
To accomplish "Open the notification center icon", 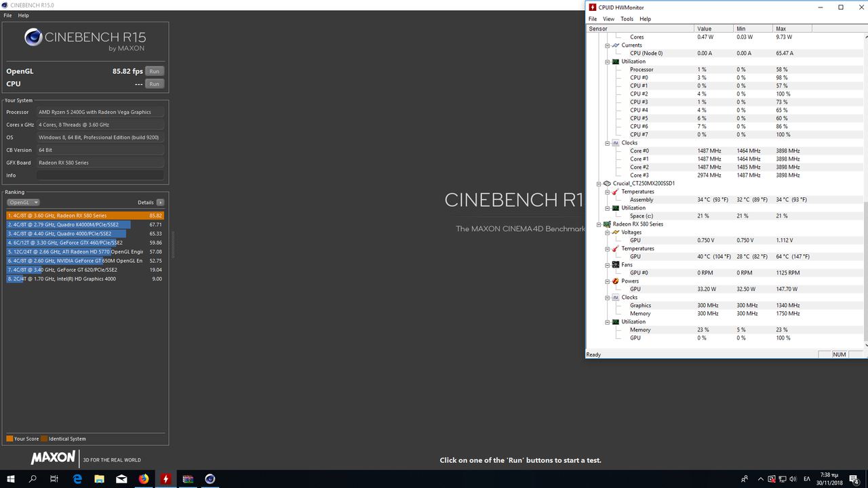I will pos(854,479).
